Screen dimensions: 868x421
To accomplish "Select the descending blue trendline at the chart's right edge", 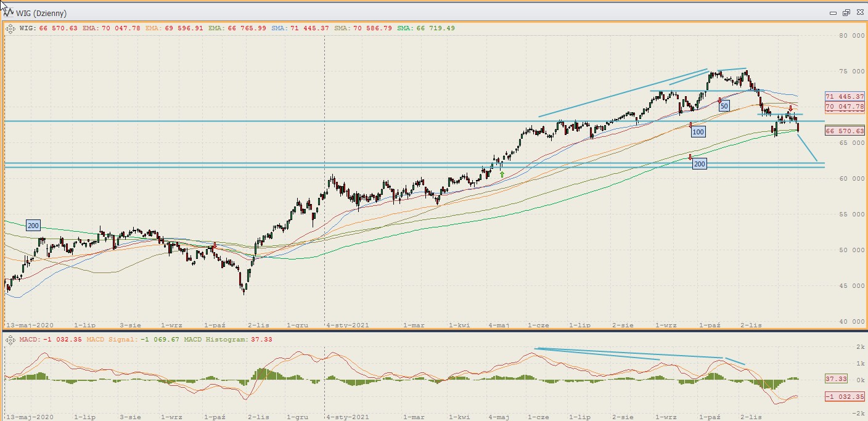I will tap(808, 148).
